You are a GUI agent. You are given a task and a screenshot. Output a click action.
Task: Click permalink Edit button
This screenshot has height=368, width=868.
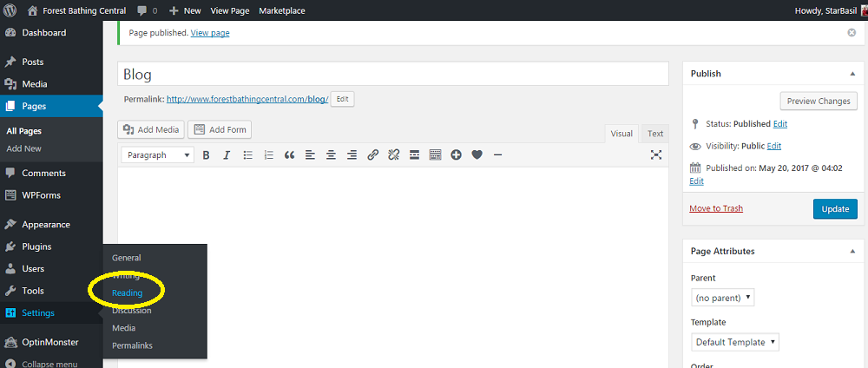tap(343, 99)
